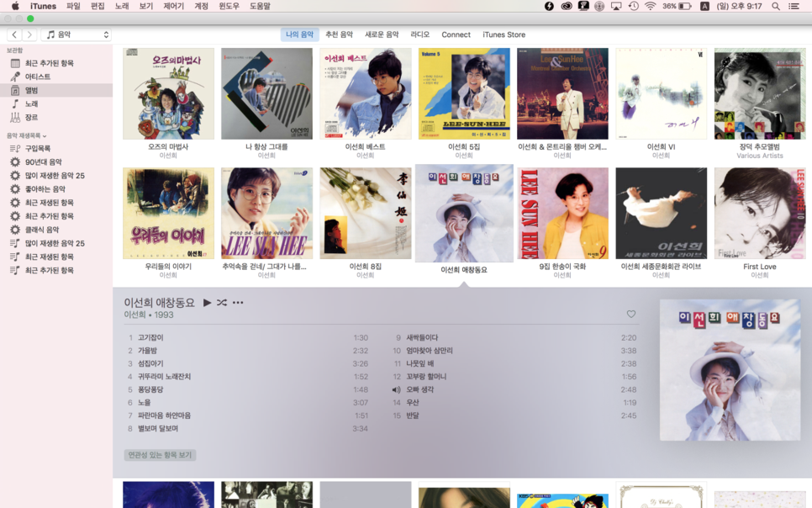Select the track 가을밤
The width and height of the screenshot is (812, 508).
tap(246, 351)
